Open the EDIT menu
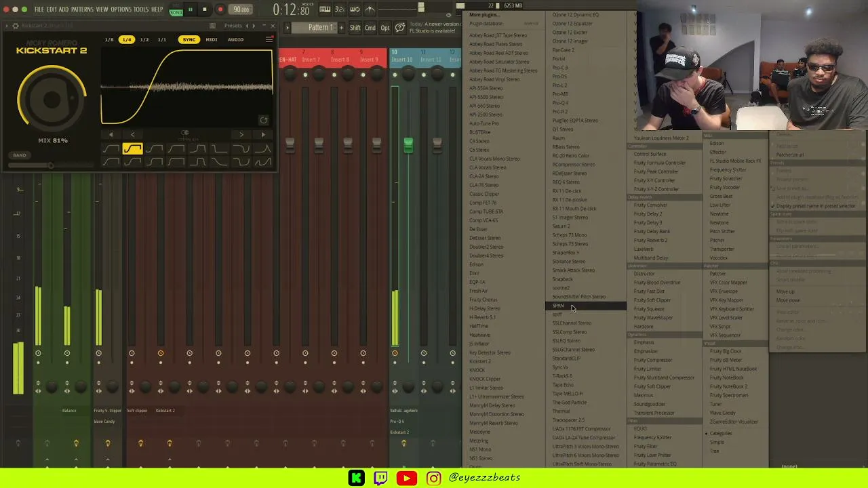868x488 pixels. coord(52,9)
